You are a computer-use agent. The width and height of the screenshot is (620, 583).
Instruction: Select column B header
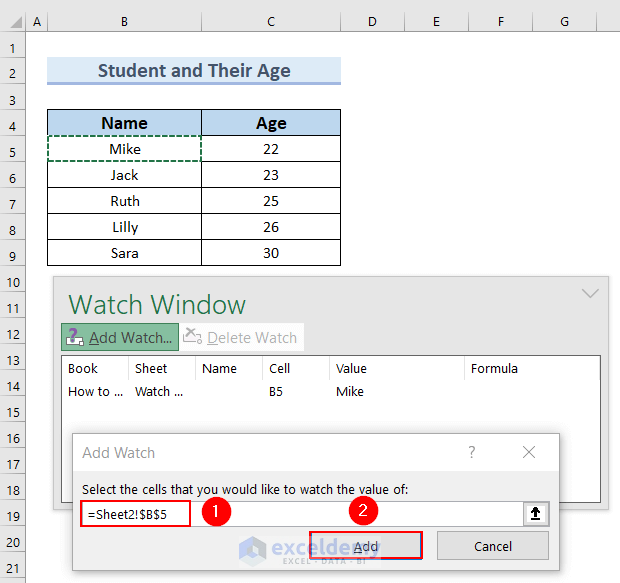[x=124, y=22]
